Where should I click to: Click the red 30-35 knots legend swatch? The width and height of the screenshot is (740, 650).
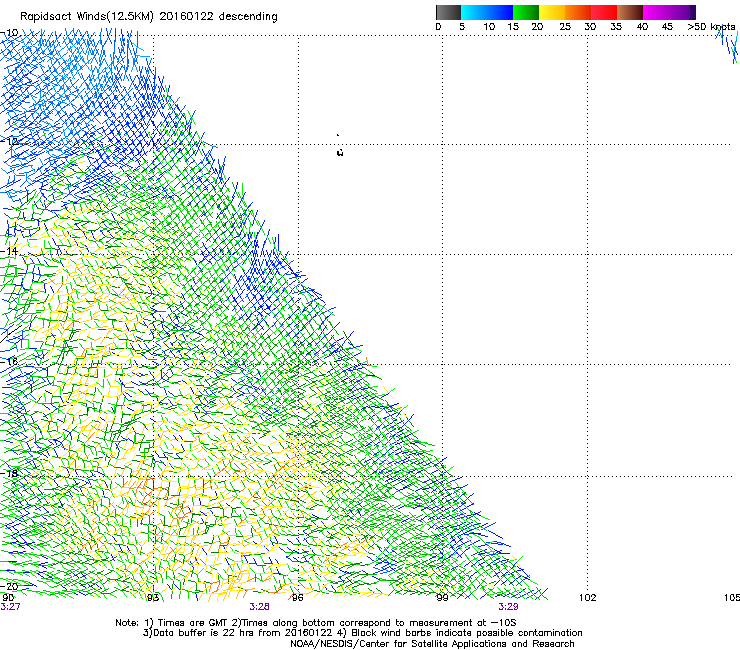604,12
